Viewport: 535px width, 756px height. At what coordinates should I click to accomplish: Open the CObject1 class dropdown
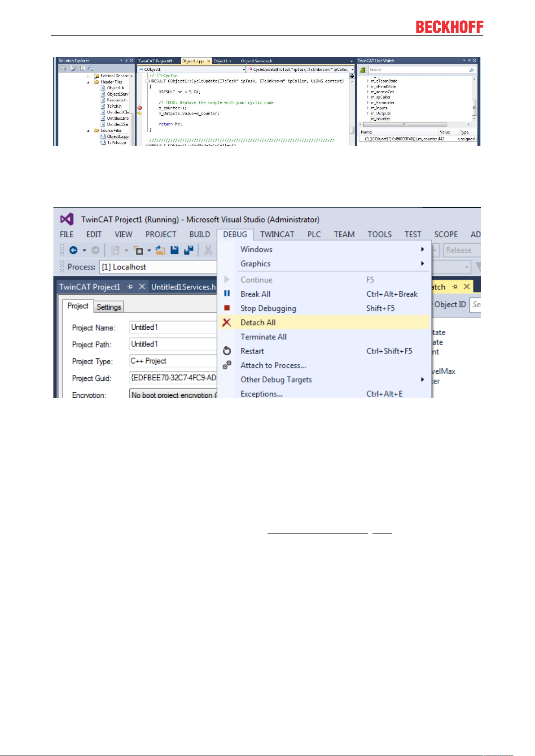click(x=244, y=70)
